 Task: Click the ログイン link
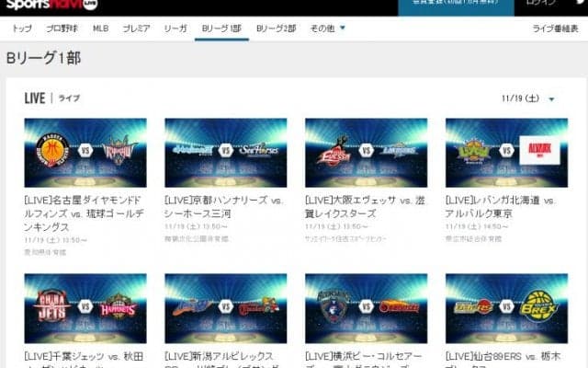click(x=540, y=3)
